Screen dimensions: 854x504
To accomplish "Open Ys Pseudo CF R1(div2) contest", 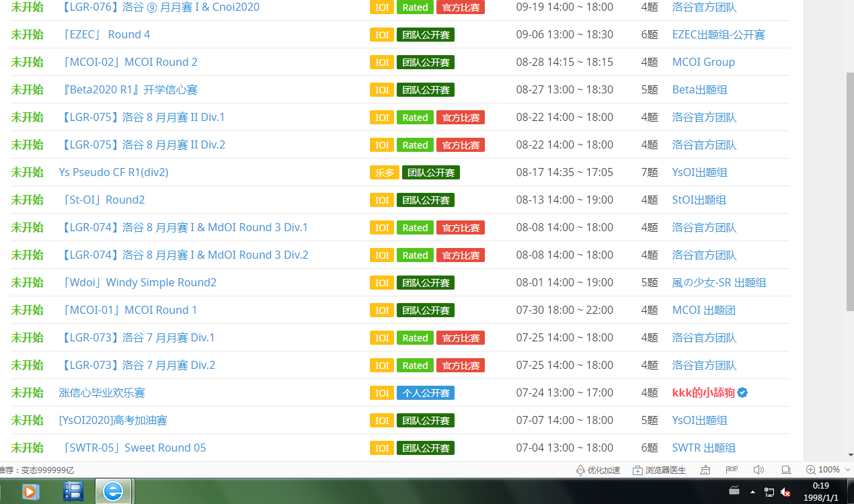I will coord(114,172).
